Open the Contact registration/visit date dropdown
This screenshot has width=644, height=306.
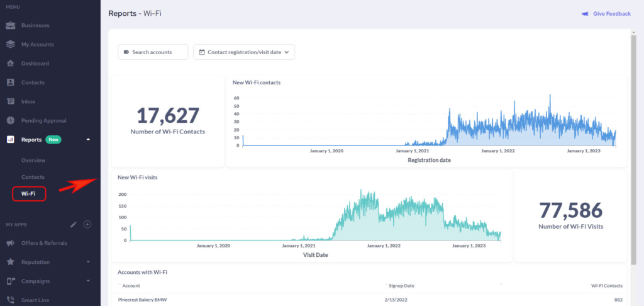244,52
